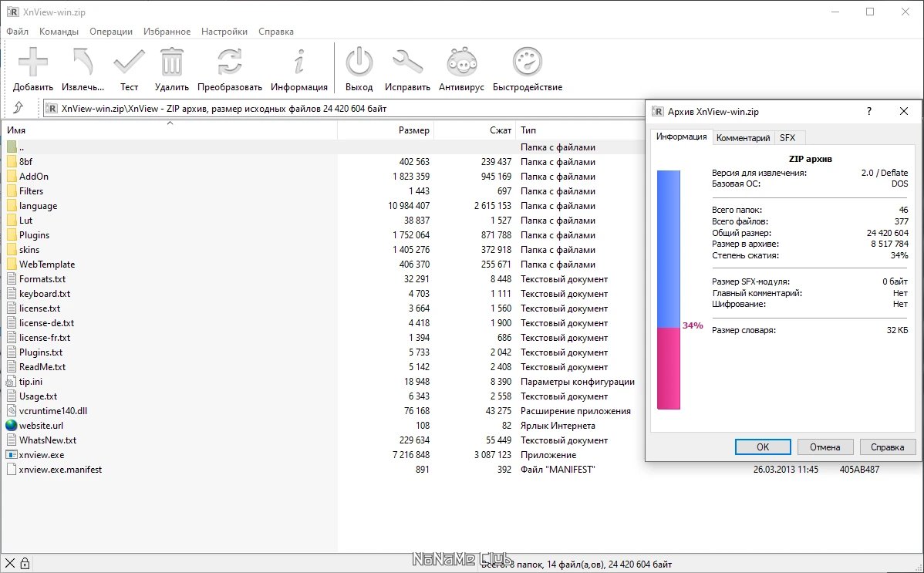
Task: Open the Избранное menu
Action: (x=167, y=32)
